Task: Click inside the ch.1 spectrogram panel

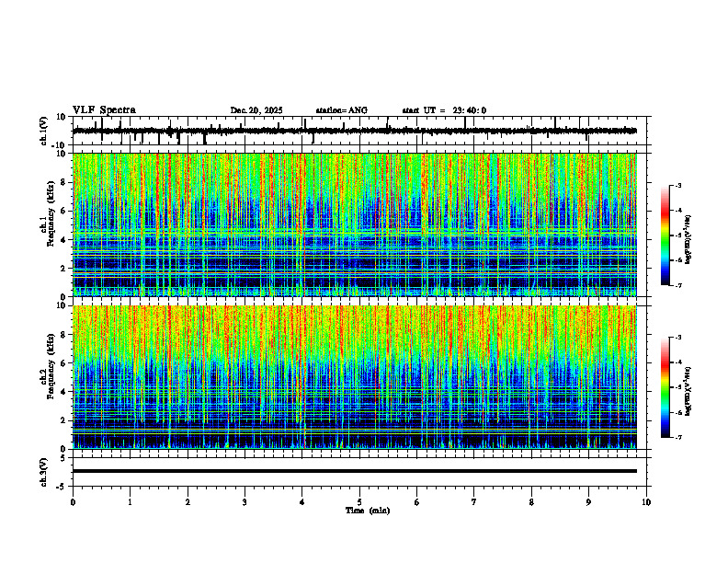Action: pos(355,224)
